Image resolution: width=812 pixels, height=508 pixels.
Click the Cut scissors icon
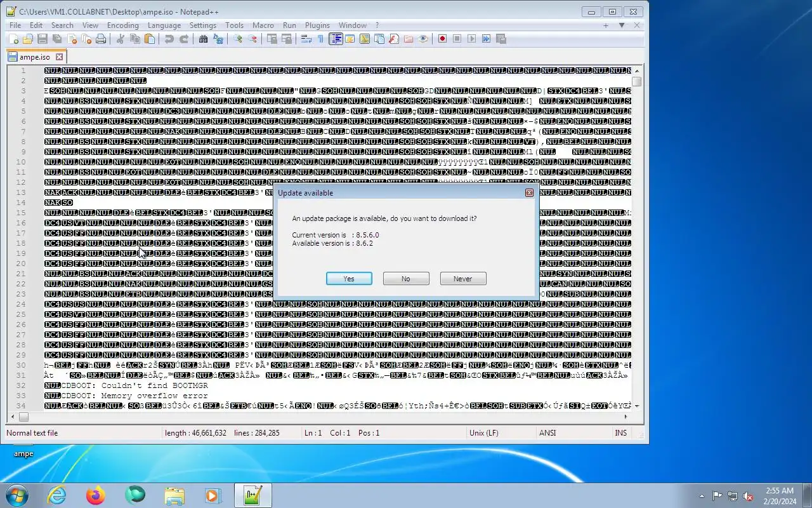(120, 39)
